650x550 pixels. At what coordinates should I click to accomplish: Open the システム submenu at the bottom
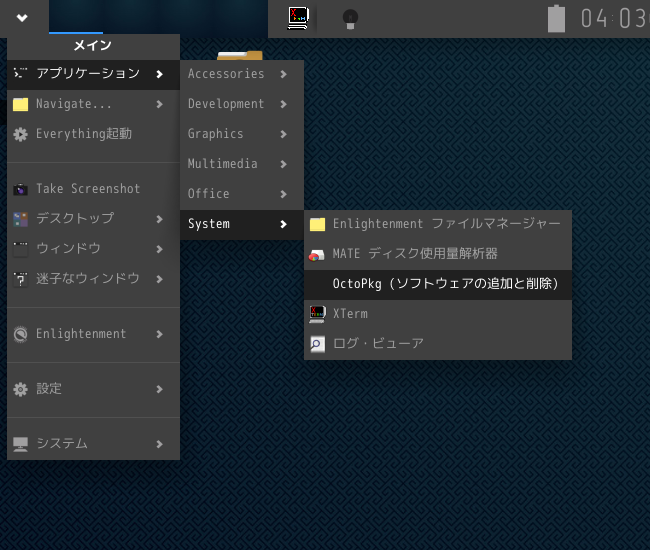click(x=93, y=444)
